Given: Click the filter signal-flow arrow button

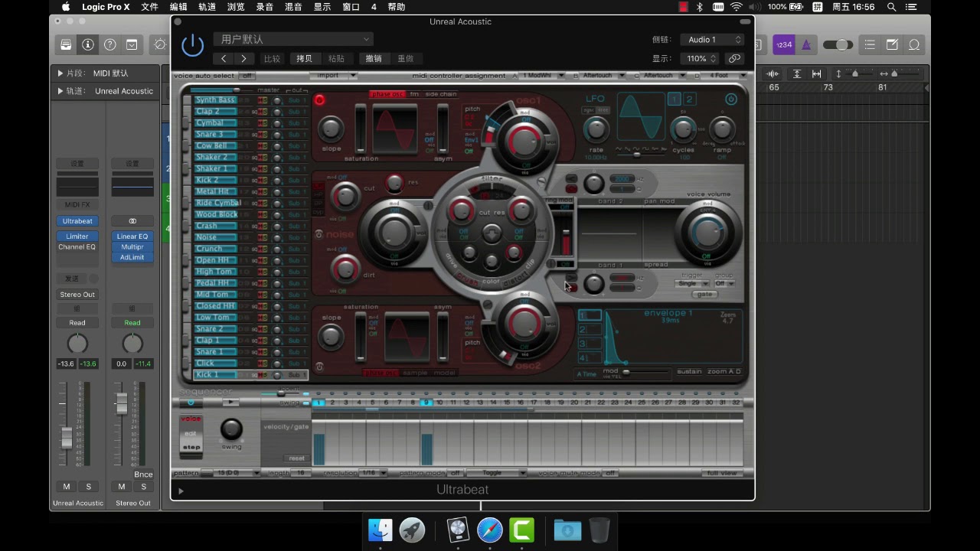Looking at the screenshot, I should coord(492,233).
